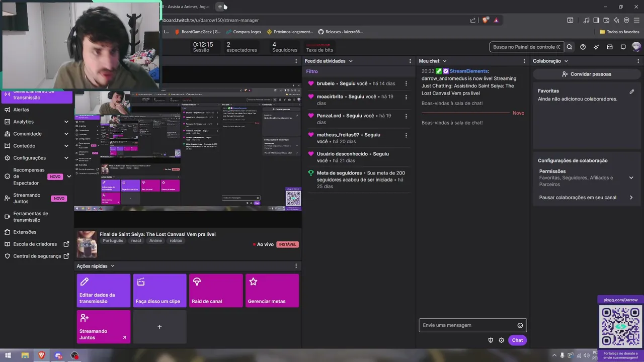Click the Ferramentas de transmissão camera icon
The image size is (644, 362).
pyautogui.click(x=7, y=217)
